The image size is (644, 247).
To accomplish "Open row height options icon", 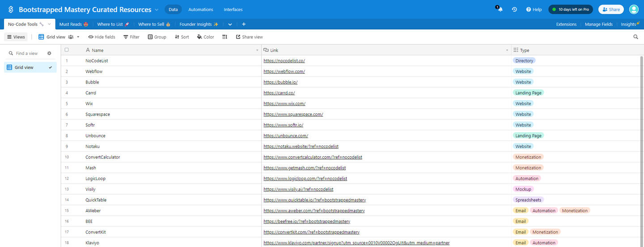I will (225, 37).
